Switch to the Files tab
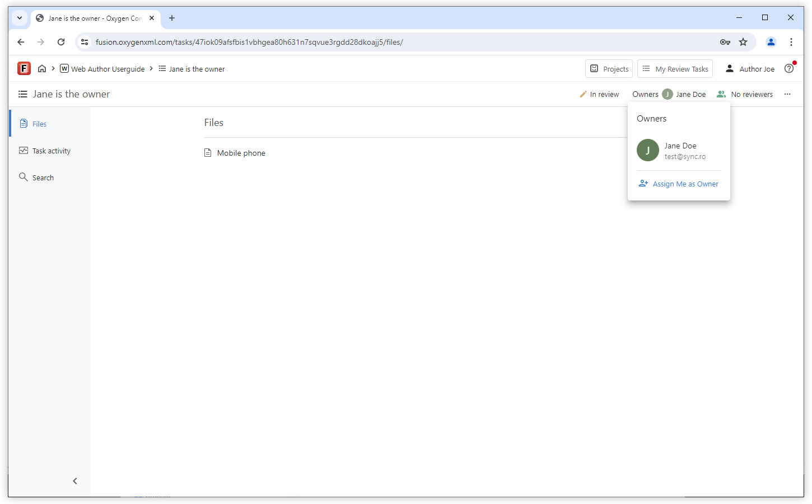 click(49, 124)
